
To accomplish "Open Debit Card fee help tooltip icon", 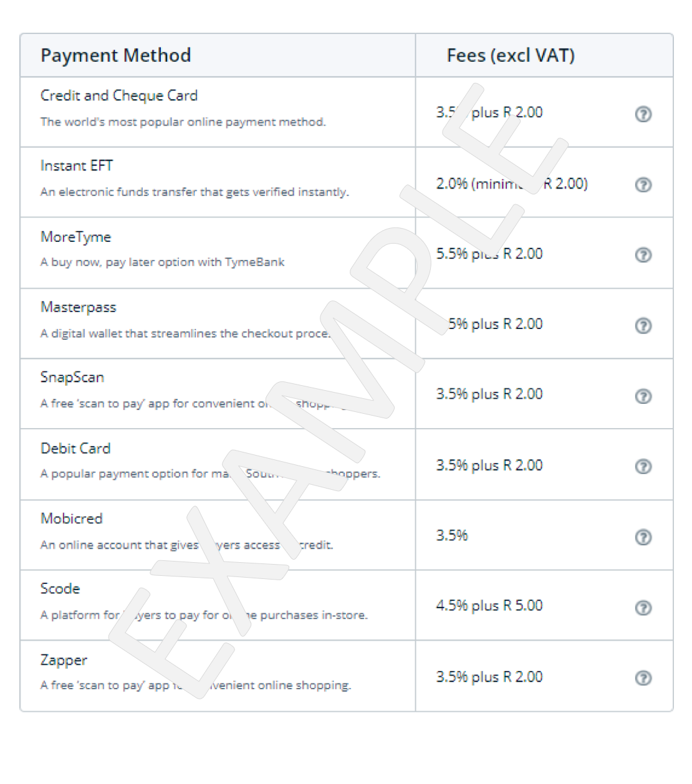I will (643, 466).
